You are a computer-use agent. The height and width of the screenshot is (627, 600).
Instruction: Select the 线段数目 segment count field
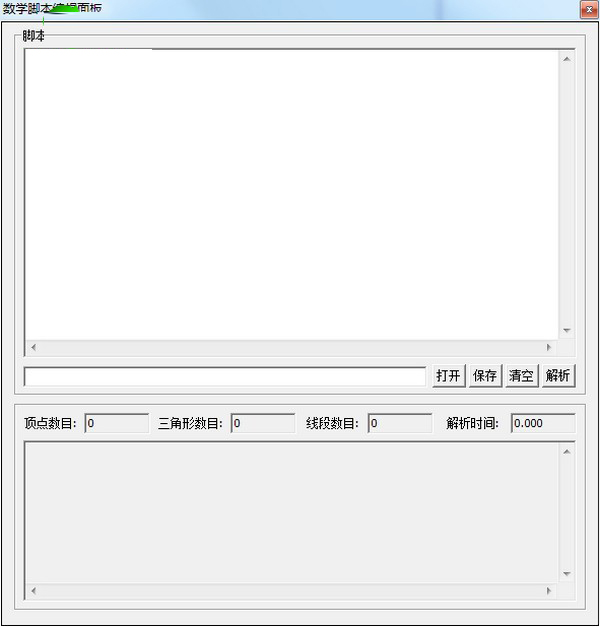pyautogui.click(x=400, y=423)
